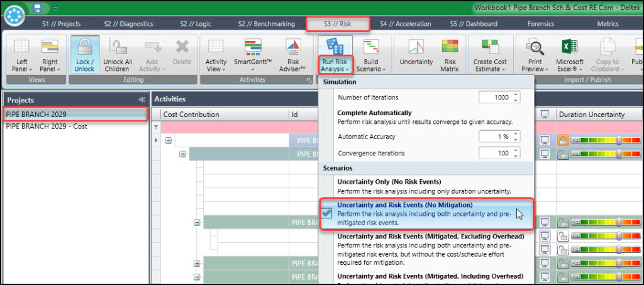This screenshot has height=285, width=644.
Task: Click the round Acumen application menu button
Action: coord(14,15)
